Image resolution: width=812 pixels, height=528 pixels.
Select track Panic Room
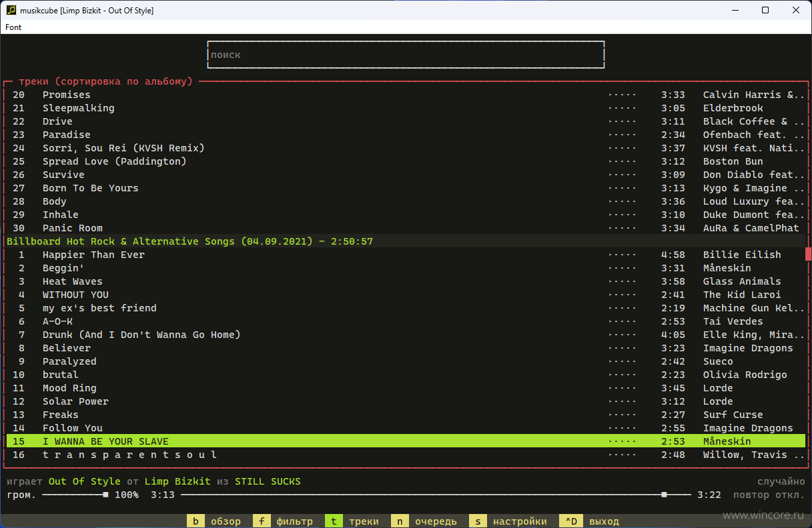[406, 228]
